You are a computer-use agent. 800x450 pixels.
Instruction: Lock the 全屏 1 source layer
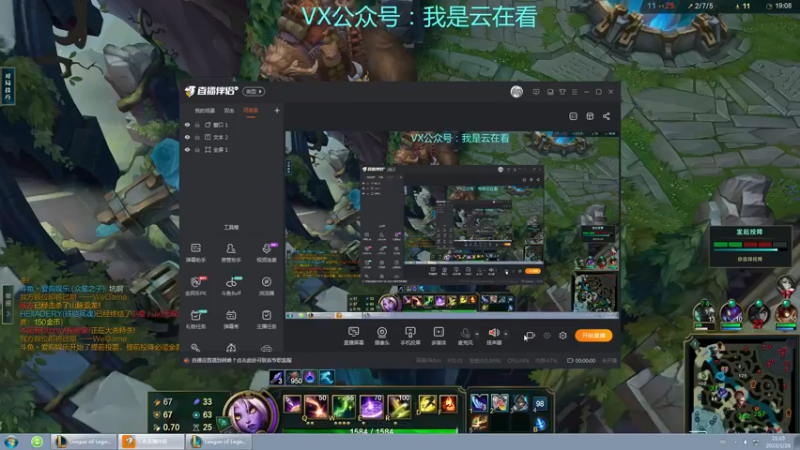pyautogui.click(x=197, y=149)
